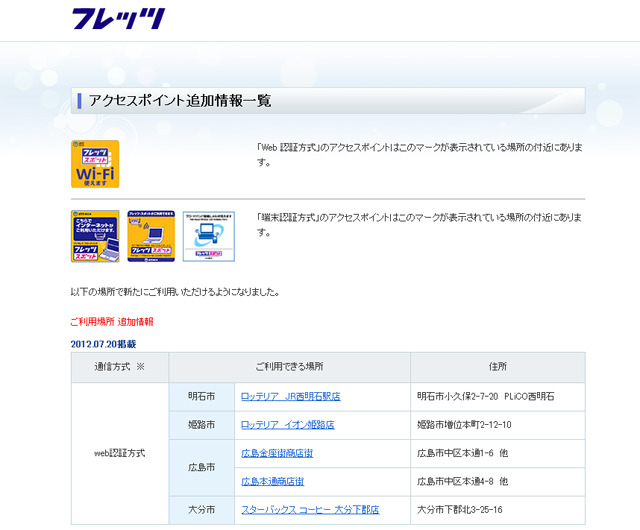Viewport: 640px width, 530px height.
Task: Open the 広島本通商店街 link
Action: (x=273, y=481)
